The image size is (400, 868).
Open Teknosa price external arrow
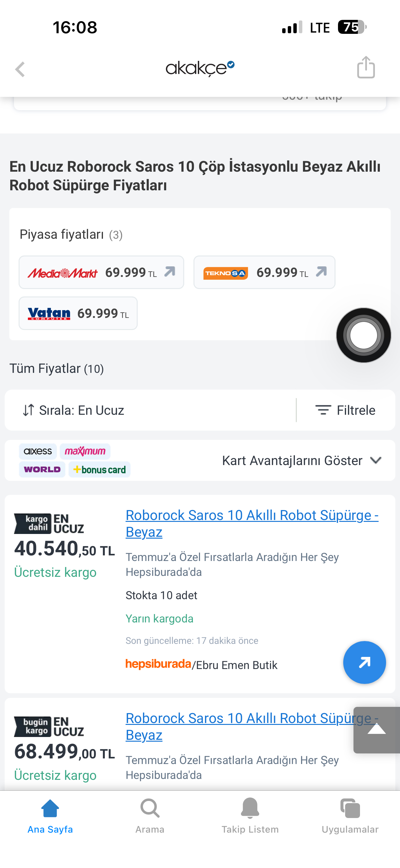[x=321, y=272]
